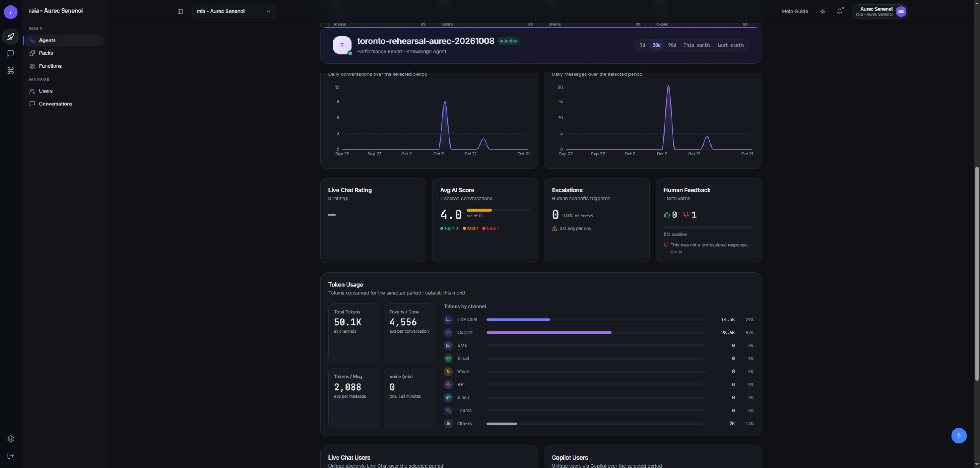Screen dimensions: 980x468
Task: Click the '50.1K' total tokens value
Action: (348, 322)
